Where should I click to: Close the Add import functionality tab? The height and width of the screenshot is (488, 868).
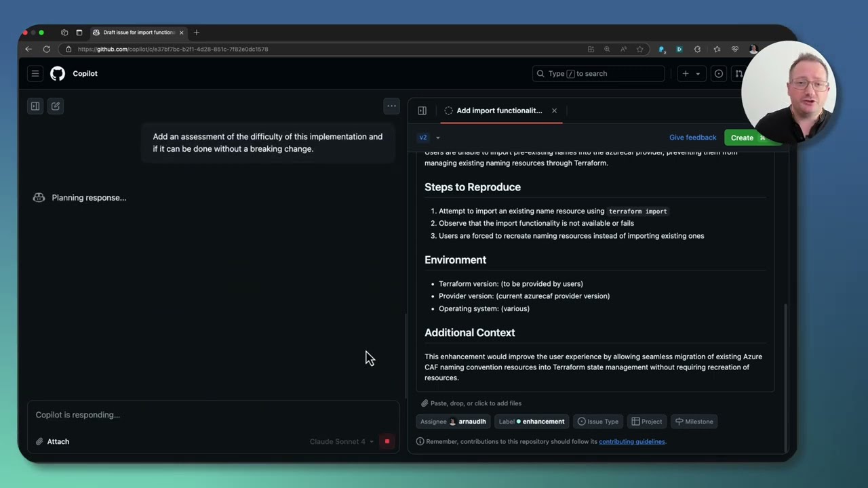tap(554, 110)
